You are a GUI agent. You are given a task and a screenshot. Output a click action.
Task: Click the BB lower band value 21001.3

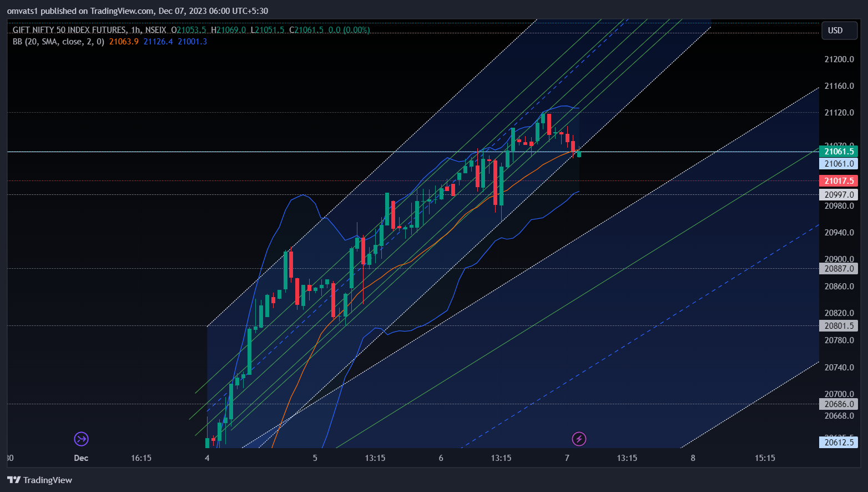pyautogui.click(x=193, y=42)
